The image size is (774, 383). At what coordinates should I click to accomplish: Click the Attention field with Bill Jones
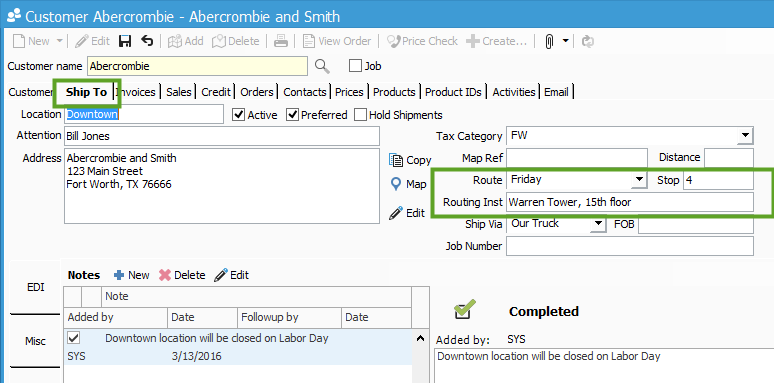point(222,136)
